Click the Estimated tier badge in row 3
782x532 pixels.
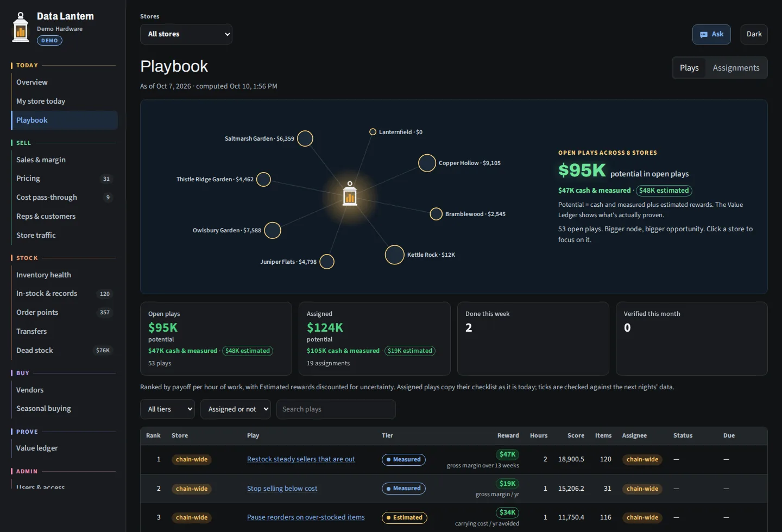(405, 518)
